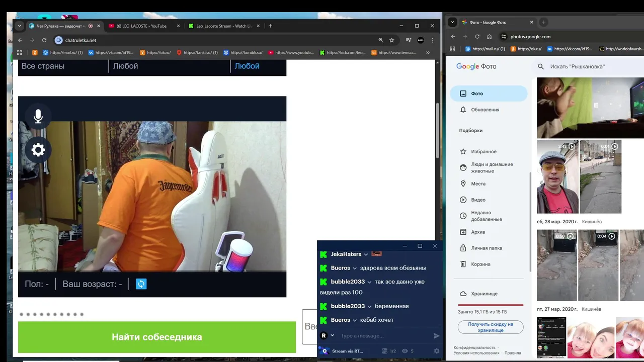Expand tab search dropdown in Photos window
This screenshot has height=362, width=644.
pyautogui.click(x=452, y=22)
